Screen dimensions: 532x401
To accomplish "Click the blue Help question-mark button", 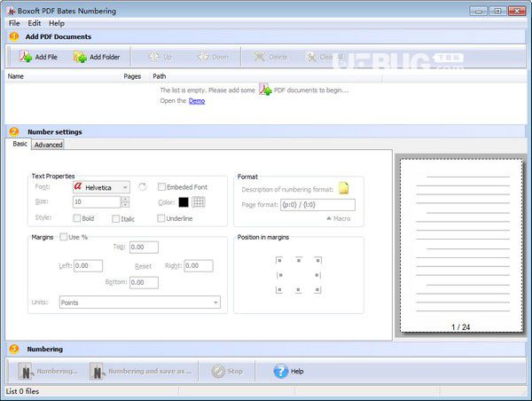I will coord(288,371).
